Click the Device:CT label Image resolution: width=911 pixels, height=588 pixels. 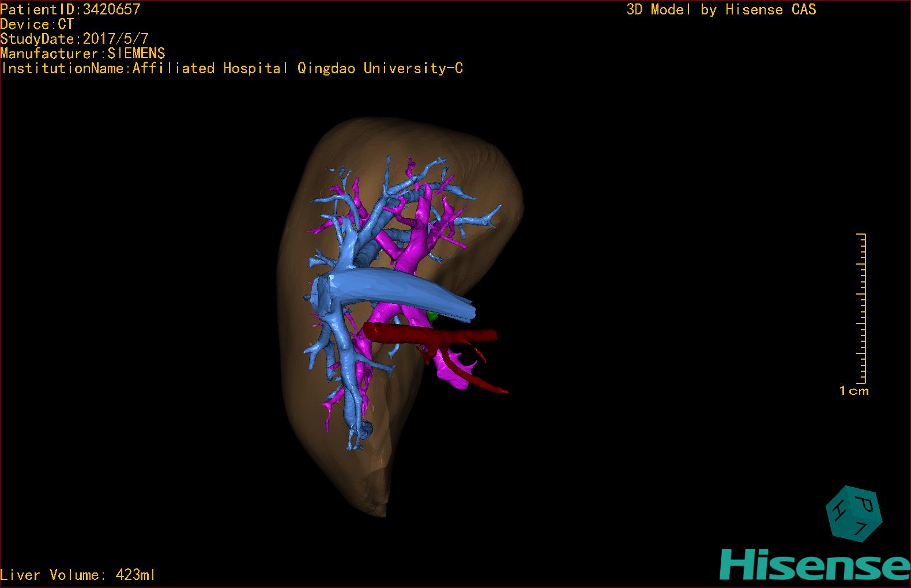pyautogui.click(x=37, y=24)
